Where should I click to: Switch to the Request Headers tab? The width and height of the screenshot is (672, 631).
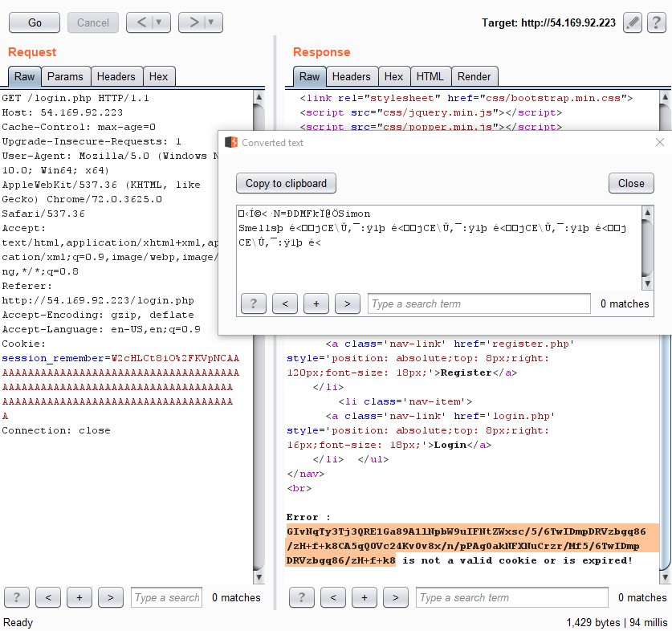[x=116, y=77]
